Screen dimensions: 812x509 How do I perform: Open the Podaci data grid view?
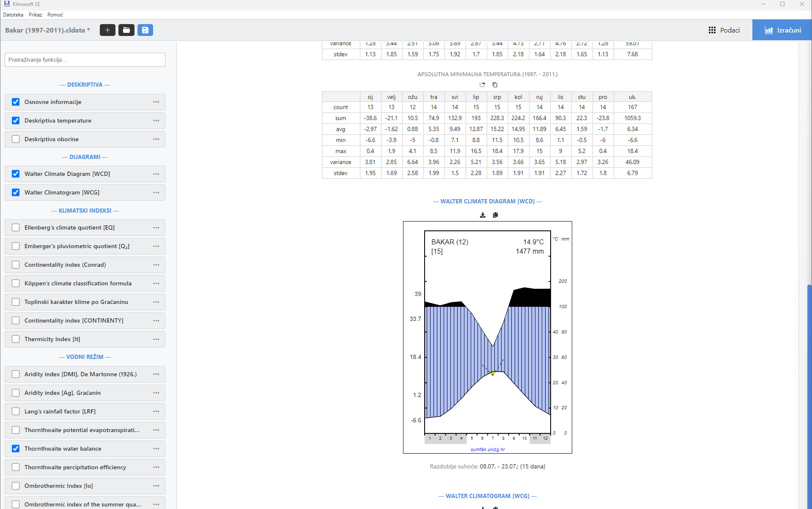724,30
